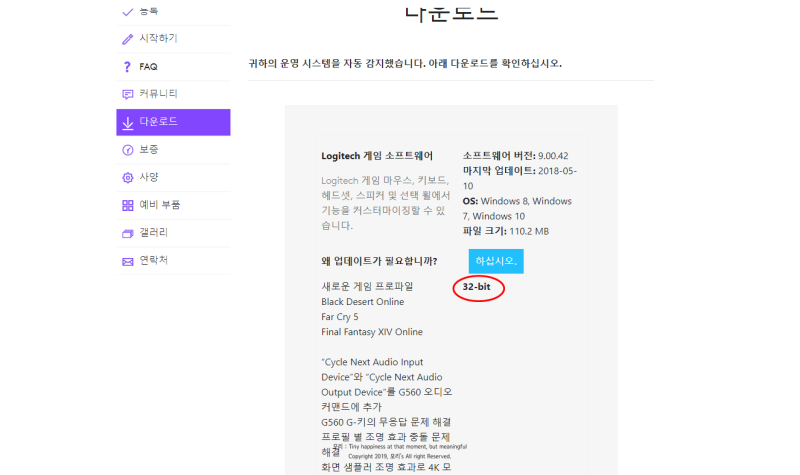Click the Final Fantasy XIV Online entry
The width and height of the screenshot is (800, 475).
[x=372, y=332]
